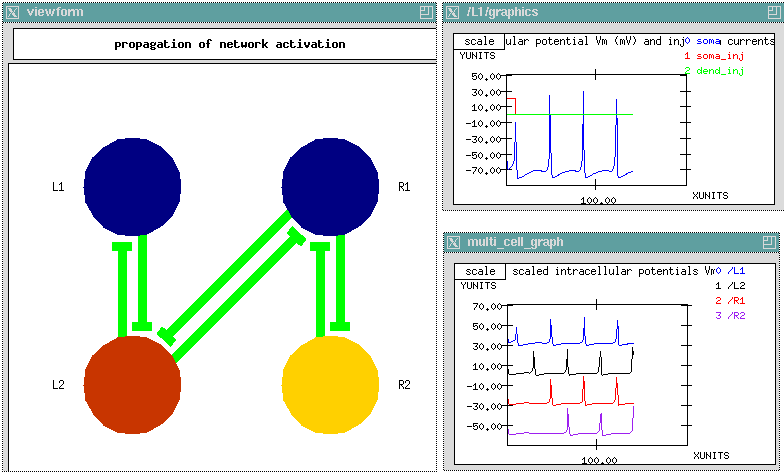
Task: Click the R2 text label beside the neuron
Action: tap(404, 385)
